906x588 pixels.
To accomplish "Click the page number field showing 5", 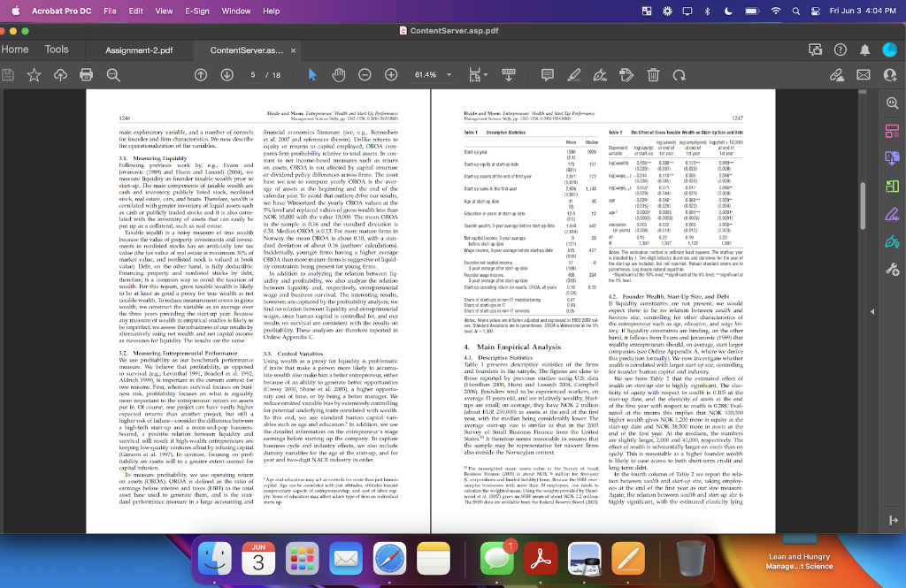I will [253, 75].
